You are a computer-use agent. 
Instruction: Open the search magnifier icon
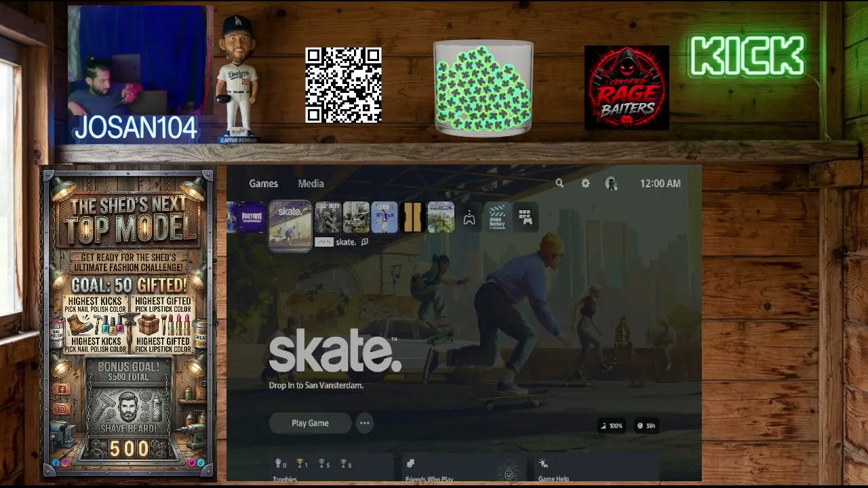pos(559,183)
